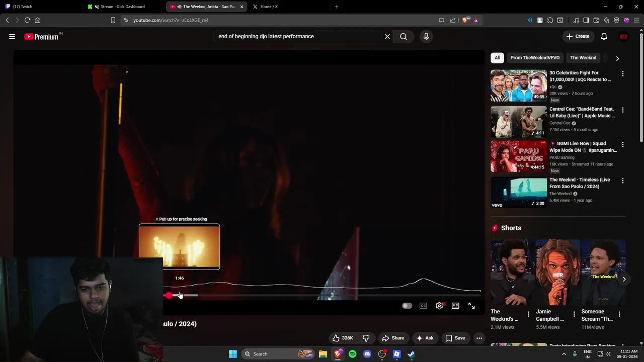Image resolution: width=644 pixels, height=362 pixels.
Task: Go back in browser history
Action: coord(7,20)
